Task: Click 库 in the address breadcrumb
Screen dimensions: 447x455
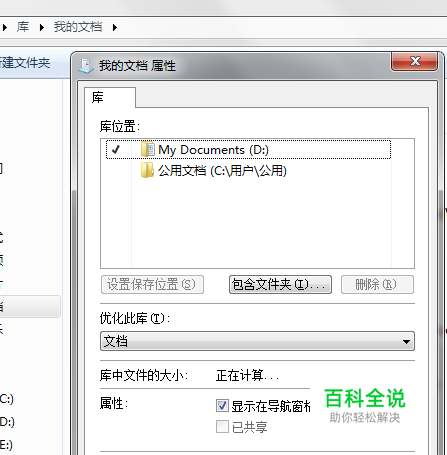Action: click(x=23, y=27)
